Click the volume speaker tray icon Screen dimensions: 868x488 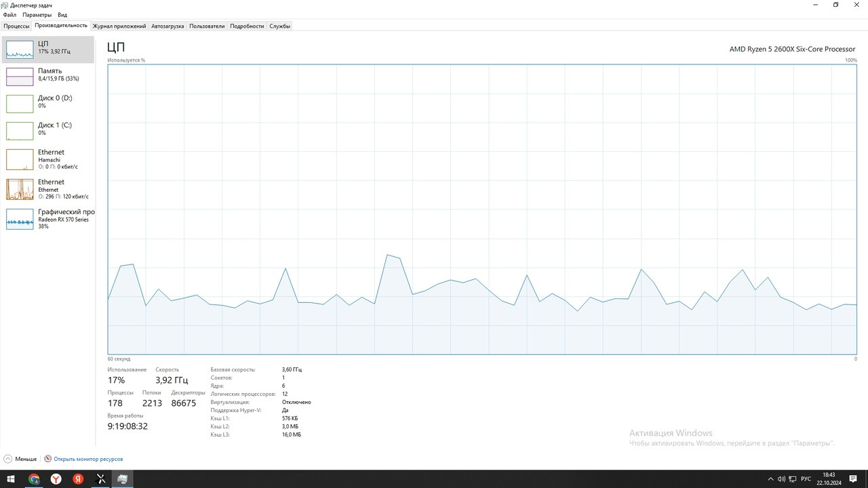pyautogui.click(x=781, y=479)
